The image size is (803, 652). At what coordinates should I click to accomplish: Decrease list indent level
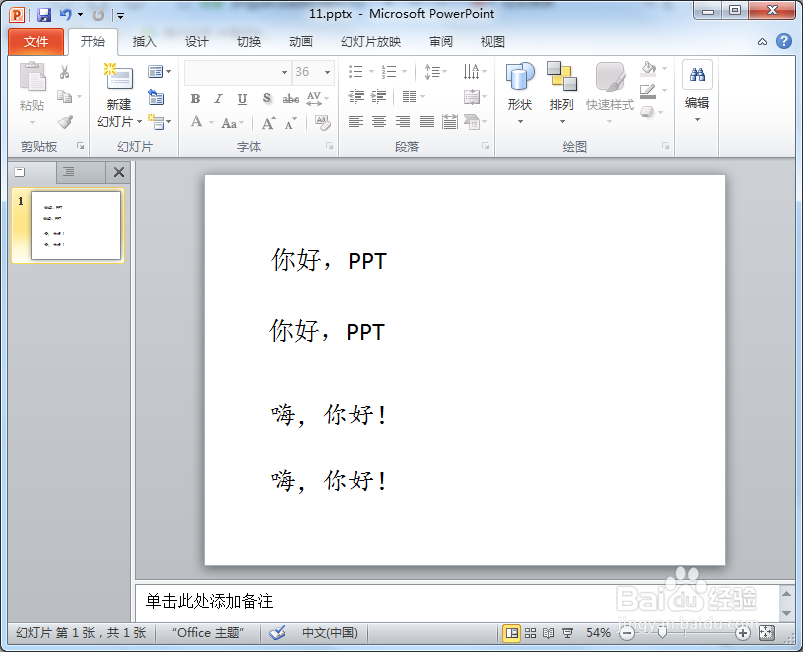coord(356,96)
